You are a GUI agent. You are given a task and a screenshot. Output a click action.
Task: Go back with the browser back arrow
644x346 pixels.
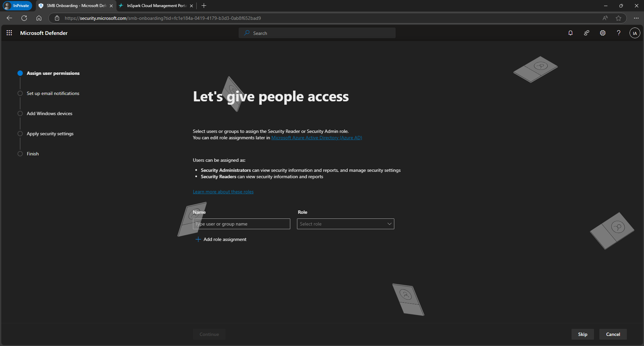click(9, 18)
